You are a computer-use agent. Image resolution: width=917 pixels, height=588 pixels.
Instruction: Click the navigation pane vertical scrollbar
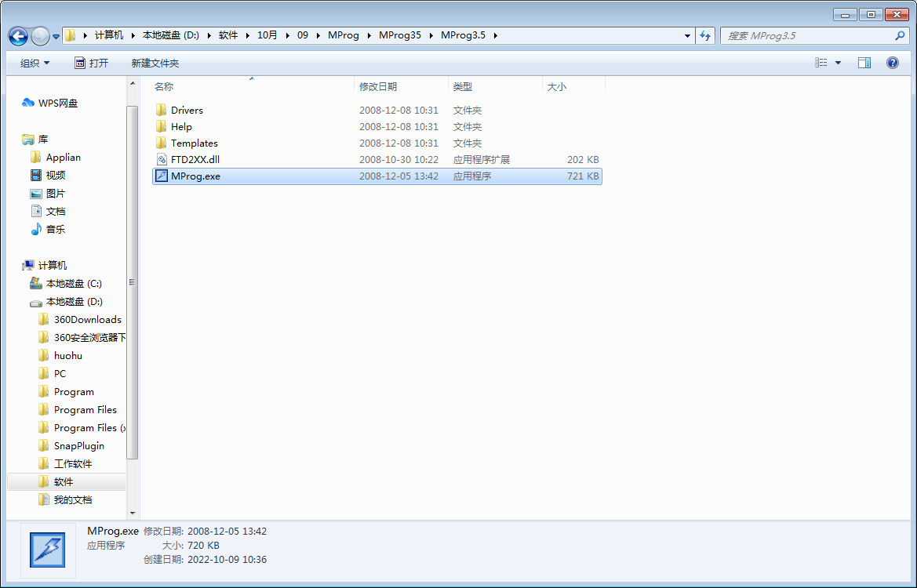pos(132,282)
